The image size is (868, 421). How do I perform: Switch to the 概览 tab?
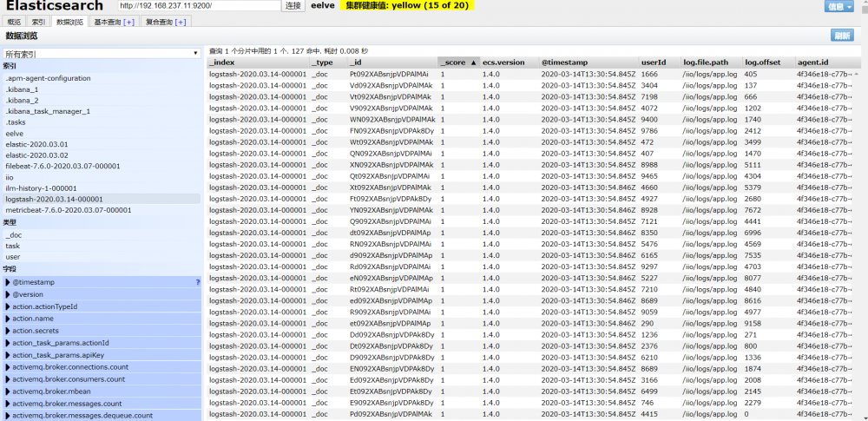[x=15, y=23]
